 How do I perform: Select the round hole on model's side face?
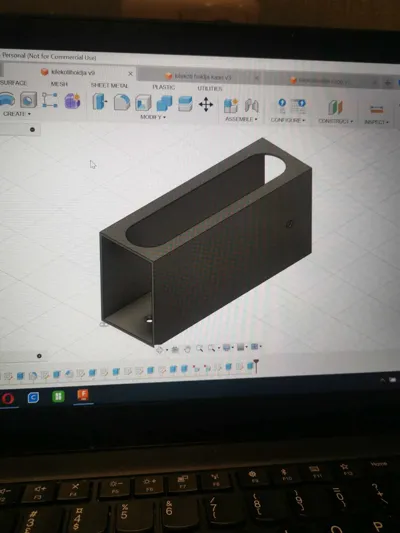[x=289, y=224]
